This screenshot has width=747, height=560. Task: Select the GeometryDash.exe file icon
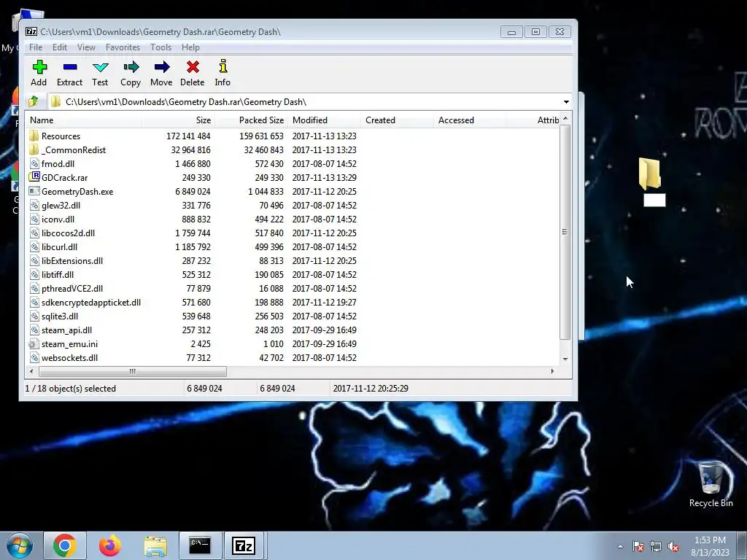tap(34, 191)
